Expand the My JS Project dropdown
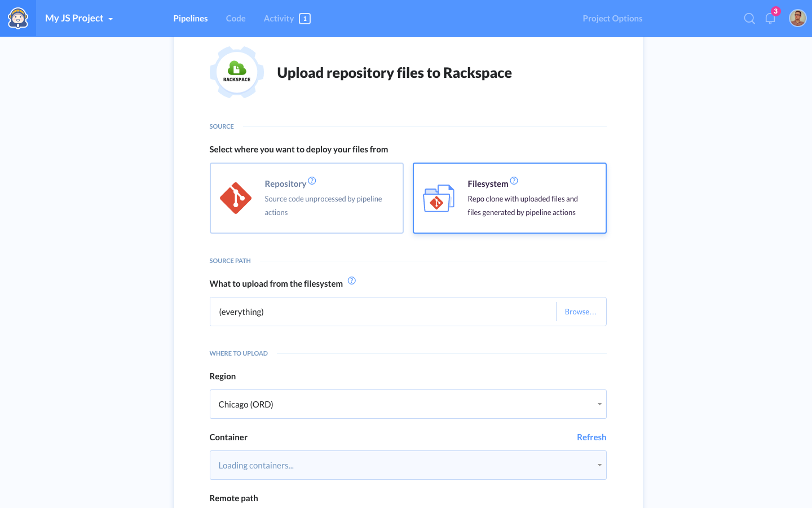 click(79, 18)
